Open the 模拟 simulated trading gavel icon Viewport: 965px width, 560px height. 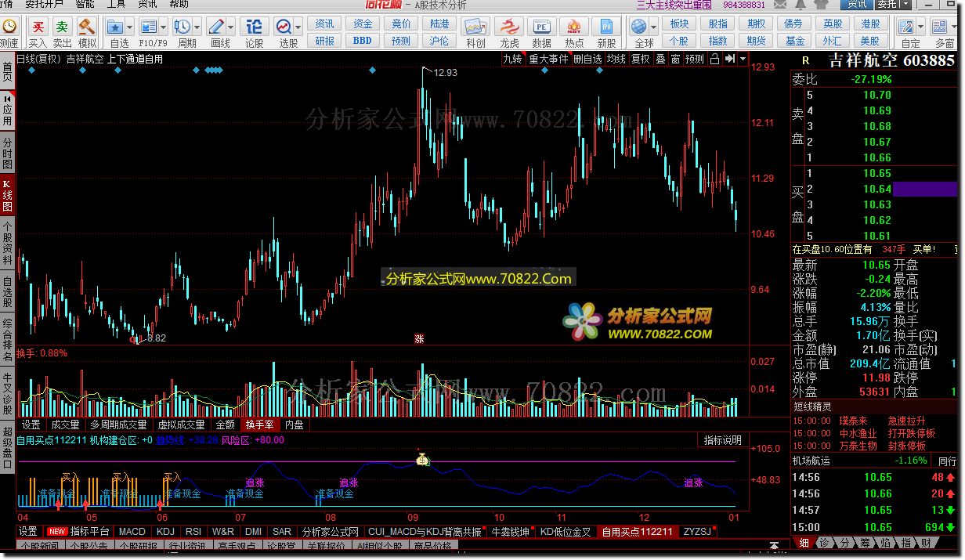(x=87, y=27)
